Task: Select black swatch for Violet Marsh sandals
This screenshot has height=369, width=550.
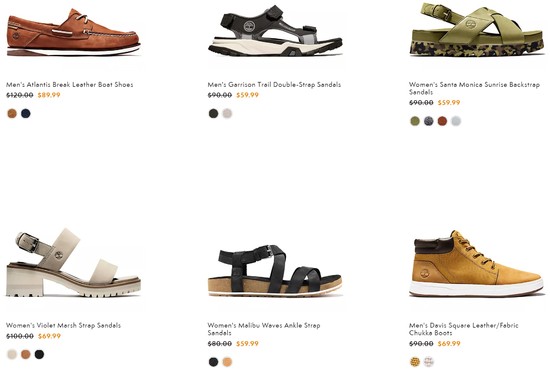Action: (x=39, y=354)
